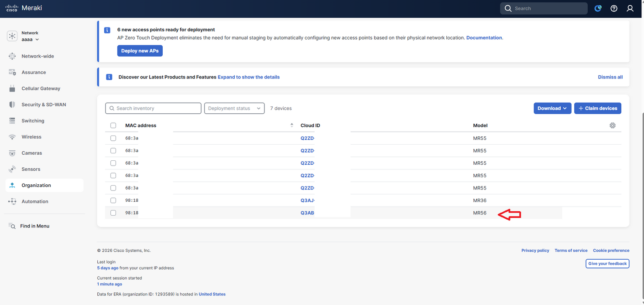This screenshot has width=644, height=305.
Task: Open Q3AB Cloud ID link
Action: (x=307, y=213)
